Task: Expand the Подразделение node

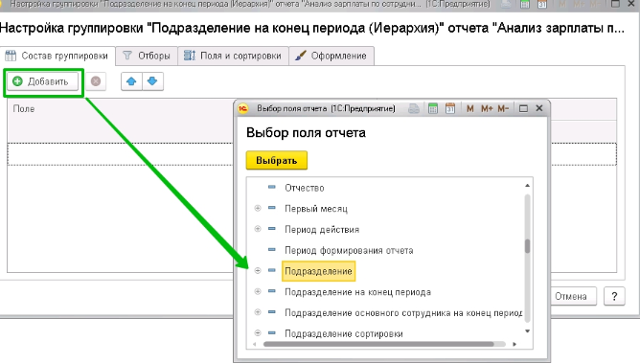Action: pos(258,270)
